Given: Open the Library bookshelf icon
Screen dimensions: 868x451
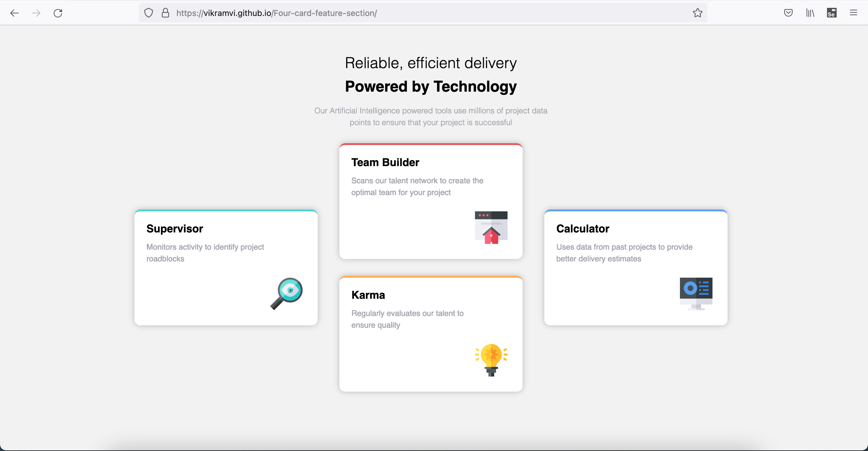Looking at the screenshot, I should pyautogui.click(x=810, y=13).
